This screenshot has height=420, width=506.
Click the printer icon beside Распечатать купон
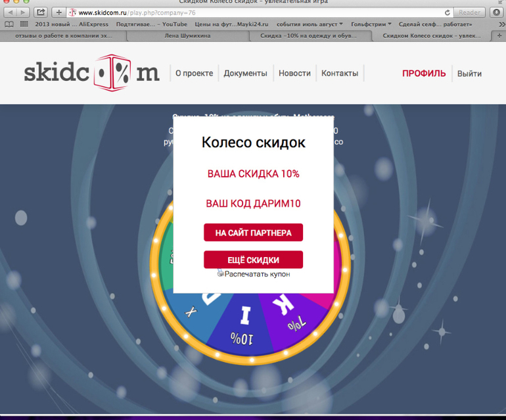[221, 273]
